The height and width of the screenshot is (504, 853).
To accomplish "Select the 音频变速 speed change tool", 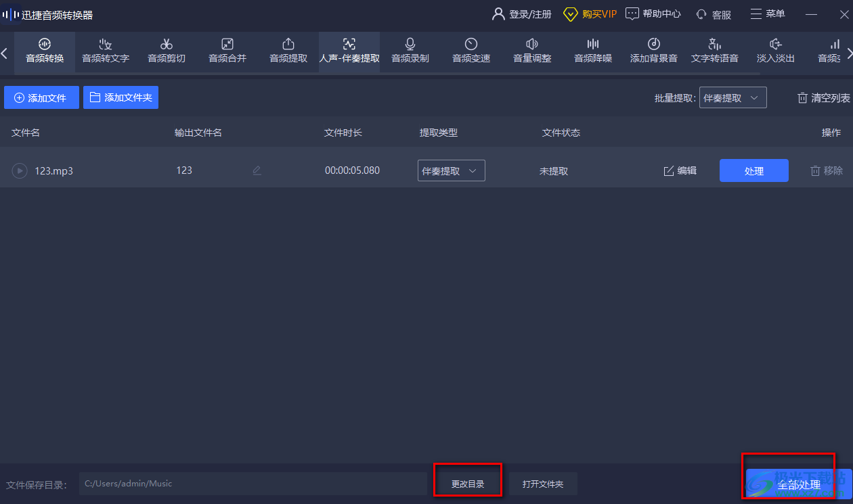I will tap(471, 51).
